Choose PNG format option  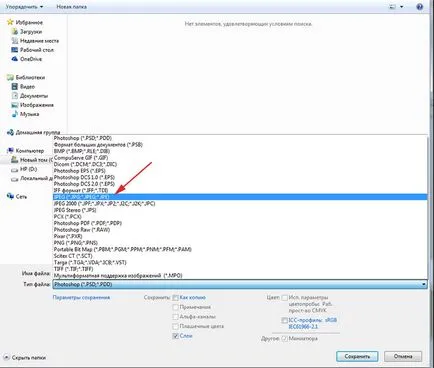[x=240, y=243]
